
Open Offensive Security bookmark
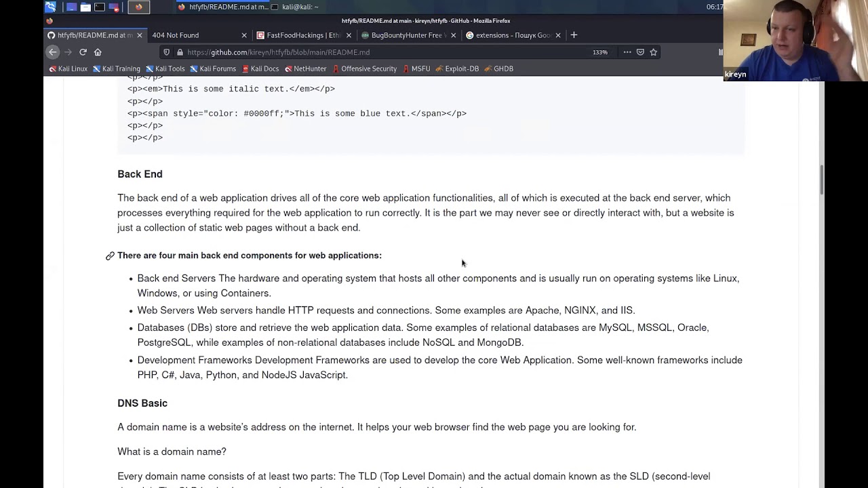[x=364, y=68]
